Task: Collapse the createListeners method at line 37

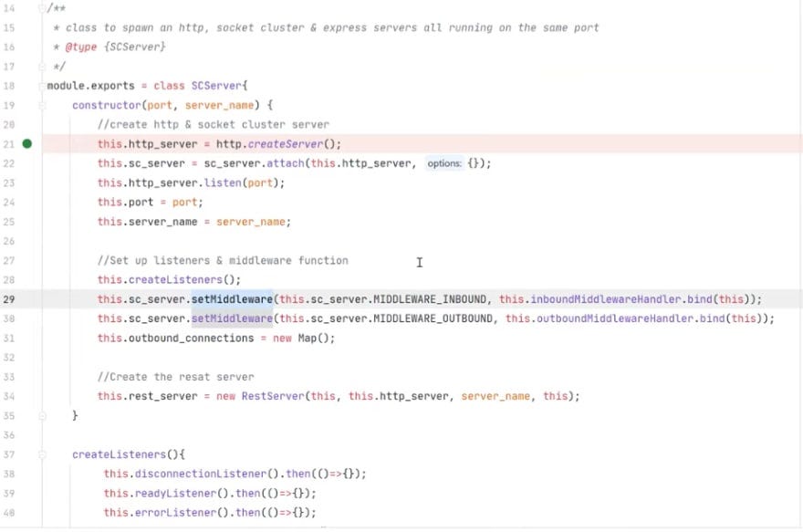Action: coord(40,454)
